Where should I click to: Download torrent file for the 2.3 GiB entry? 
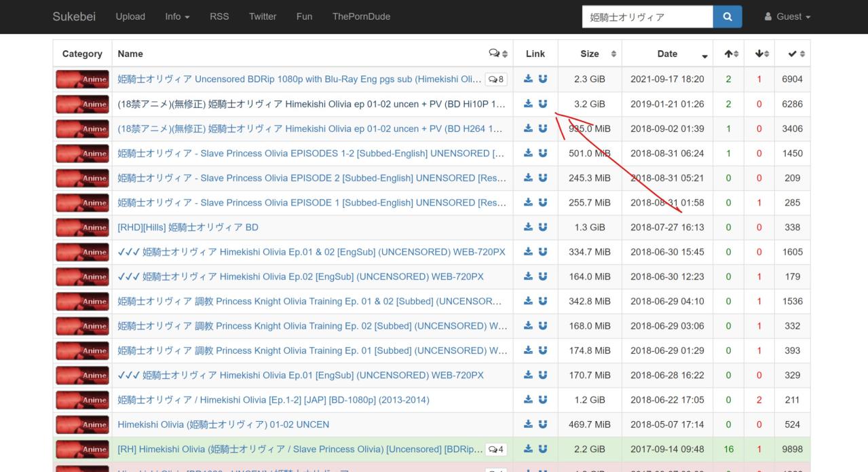pos(529,79)
